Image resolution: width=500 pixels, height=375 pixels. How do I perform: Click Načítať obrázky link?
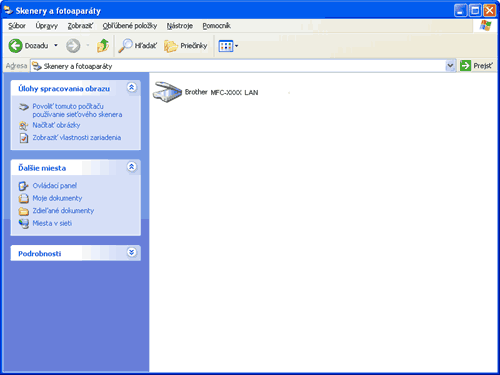coord(56,125)
